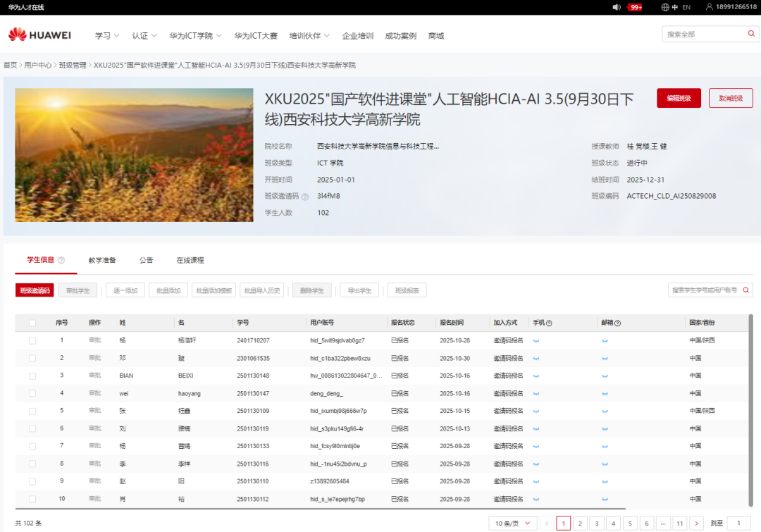Screen dimensions: 761x532
Task: Reveal email for row 9
Action: [x=605, y=481]
